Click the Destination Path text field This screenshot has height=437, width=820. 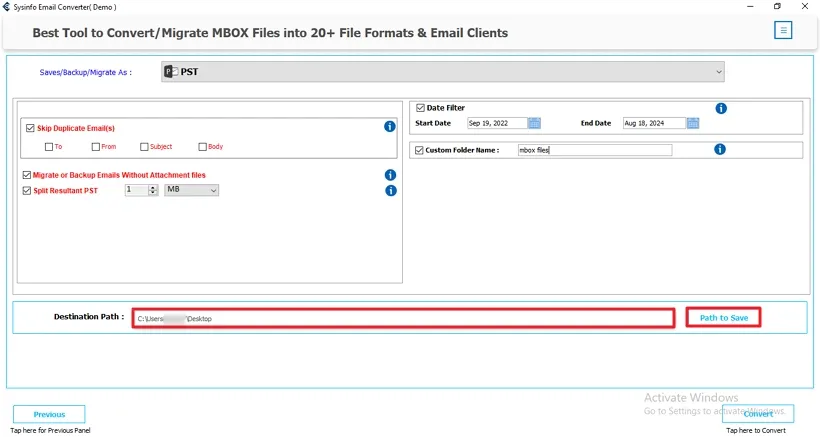coord(405,318)
